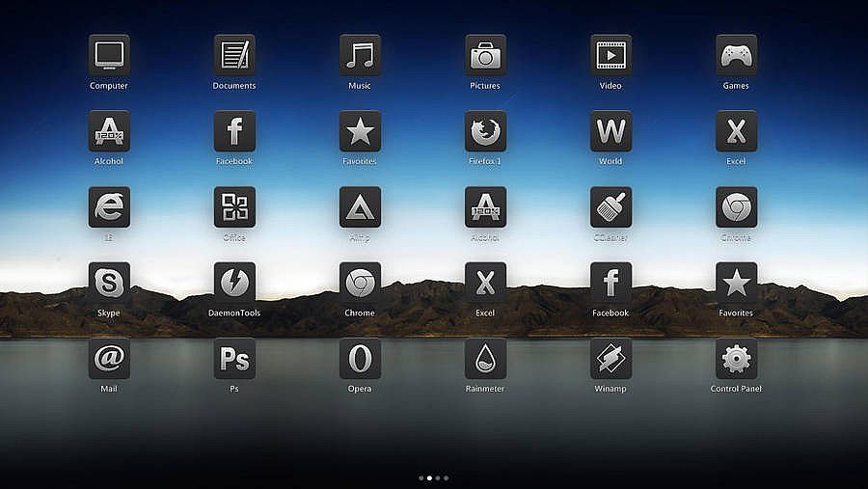Launch the IE browser icon
The image size is (868, 489).
[109, 206]
